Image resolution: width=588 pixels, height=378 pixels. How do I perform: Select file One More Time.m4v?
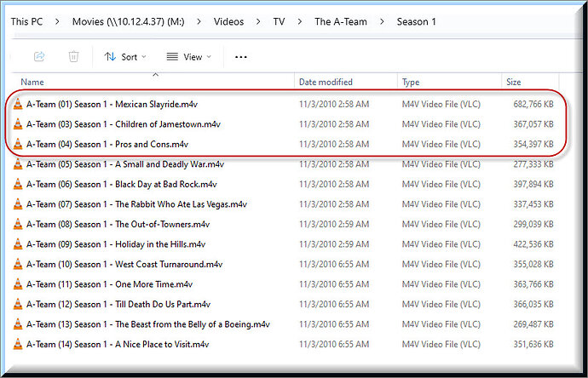click(x=109, y=284)
